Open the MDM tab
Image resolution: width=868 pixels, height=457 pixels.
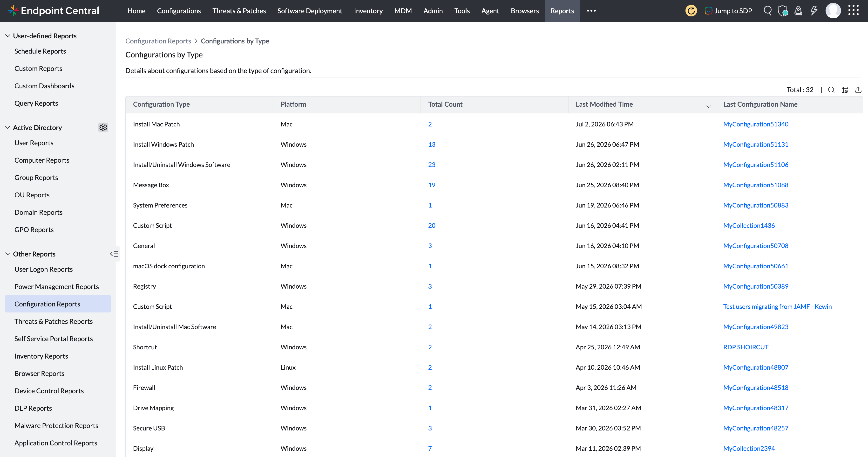click(403, 11)
